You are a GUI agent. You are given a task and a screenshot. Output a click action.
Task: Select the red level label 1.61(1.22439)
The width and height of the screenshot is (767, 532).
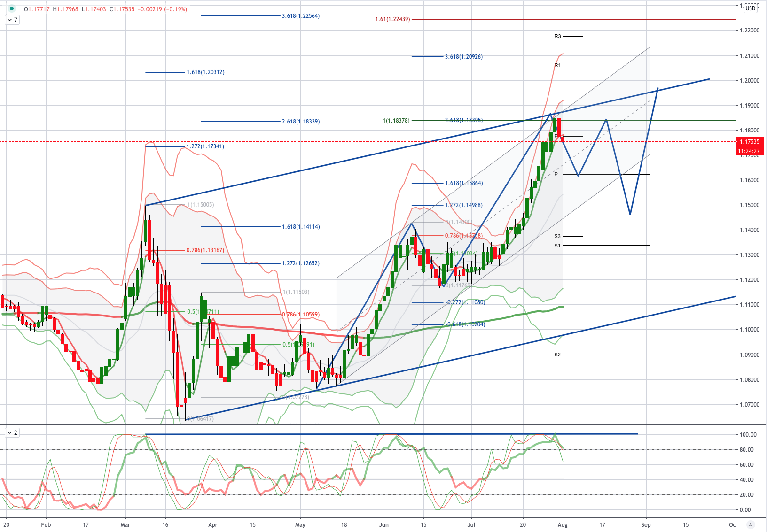(392, 19)
